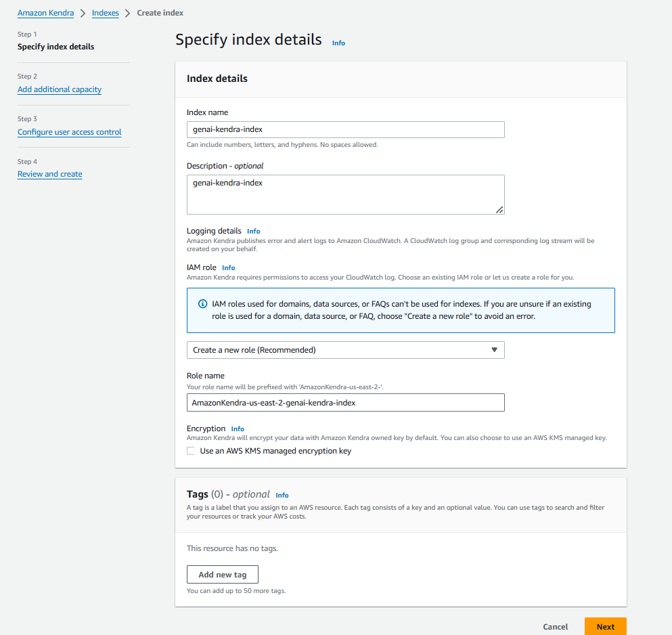
Task: Click the info icon in the IAM roles alert
Action: 202,303
